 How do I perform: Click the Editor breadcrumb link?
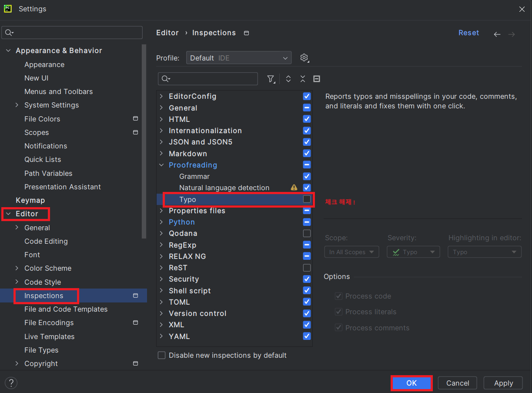click(x=167, y=33)
